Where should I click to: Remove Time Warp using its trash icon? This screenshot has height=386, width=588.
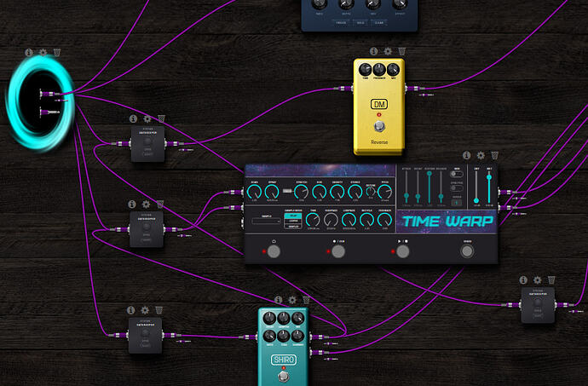tap(494, 155)
